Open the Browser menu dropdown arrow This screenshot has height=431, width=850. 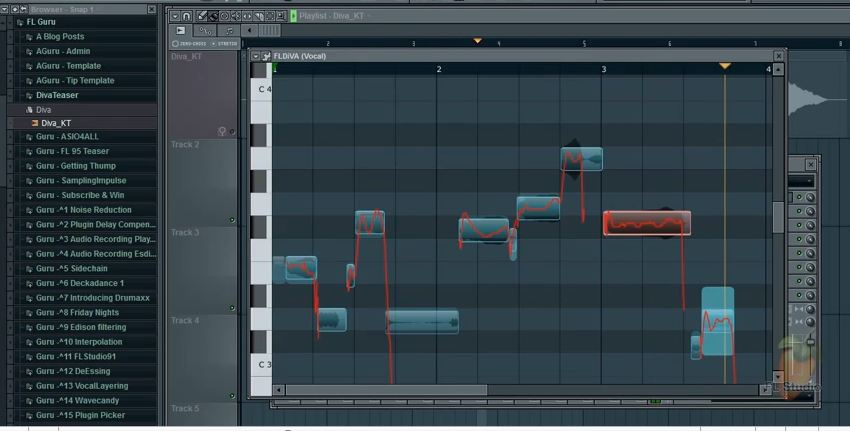(x=4, y=9)
